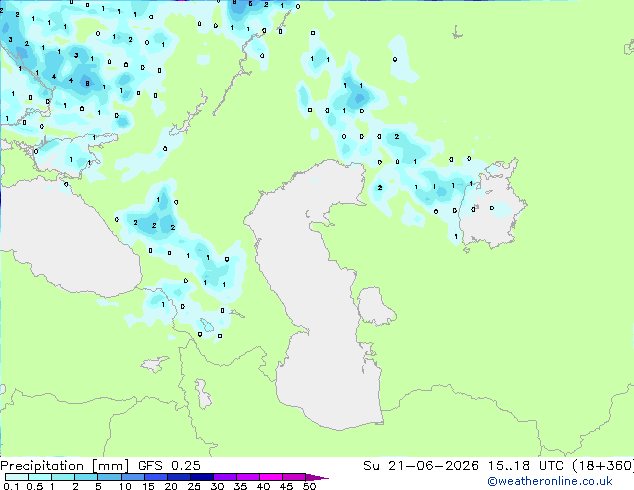Click the legend scale label '0.1'
Viewport: 634px width, 490px height.
pyautogui.click(x=11, y=486)
